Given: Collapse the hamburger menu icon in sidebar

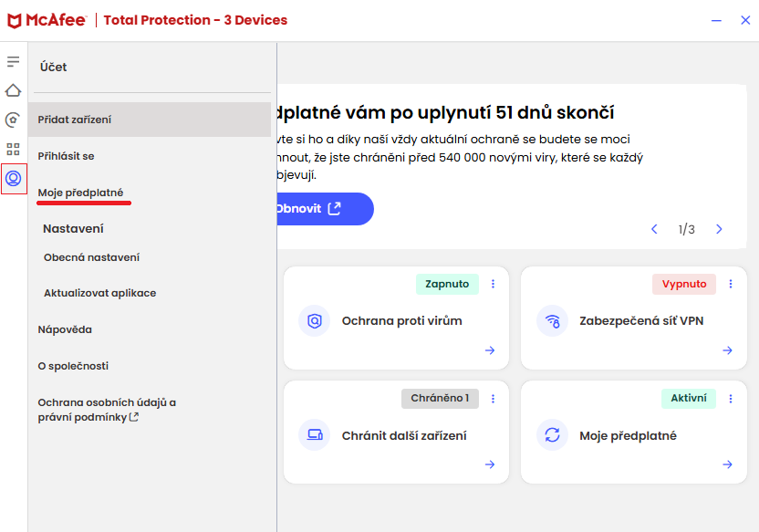Looking at the screenshot, I should point(13,61).
